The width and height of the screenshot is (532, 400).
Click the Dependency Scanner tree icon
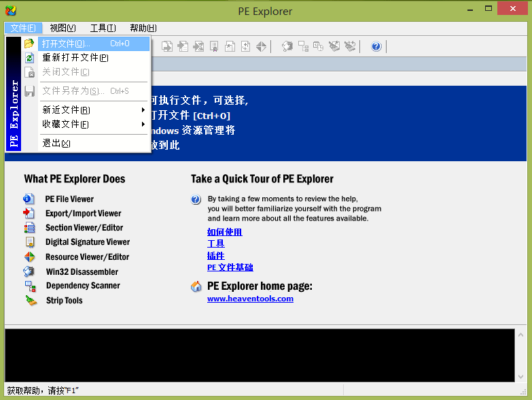[30, 286]
